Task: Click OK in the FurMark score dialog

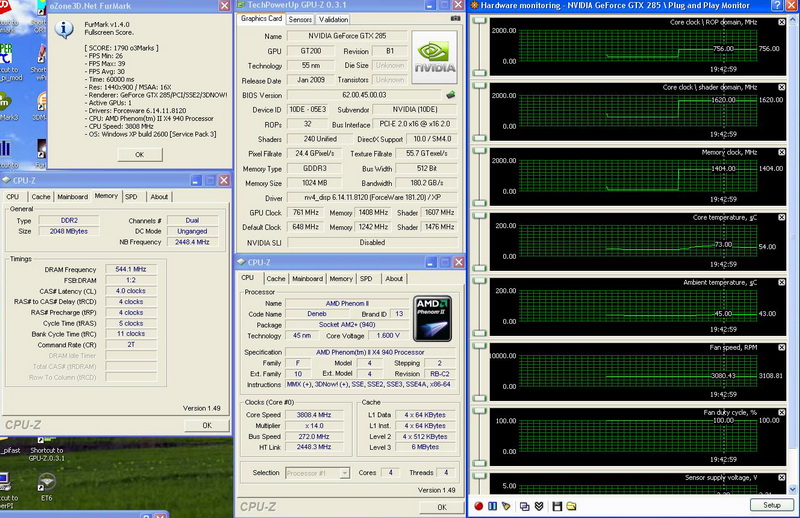Action: (140, 155)
